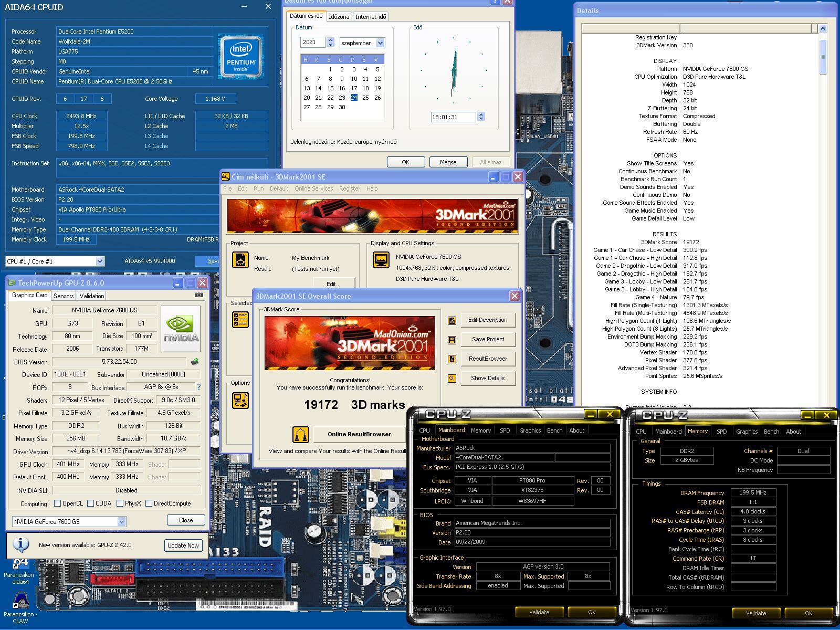Click the time input field 18:01:31

[x=453, y=117]
